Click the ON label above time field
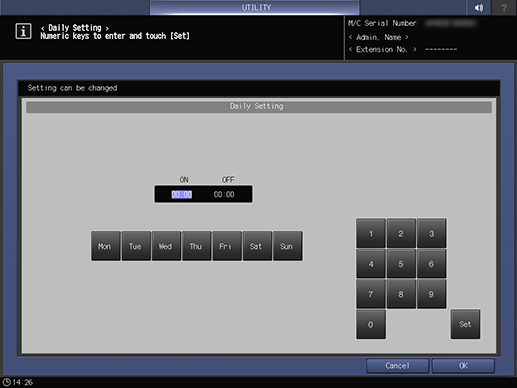Image resolution: width=517 pixels, height=388 pixels. click(x=184, y=180)
